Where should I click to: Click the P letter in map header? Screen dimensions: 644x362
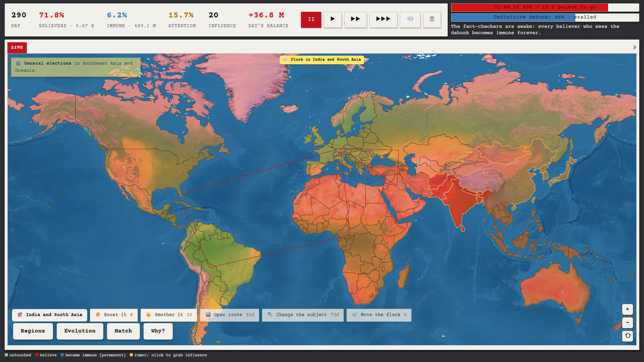634,48
